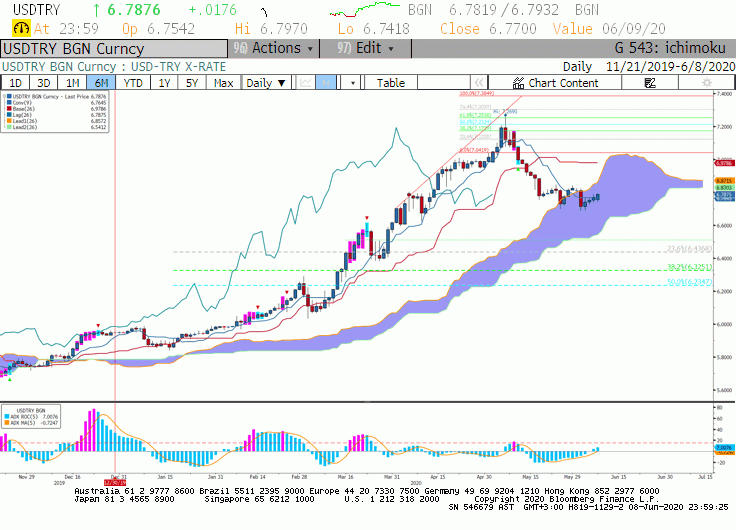736x530 pixels.
Task: Select the Max range button
Action: pos(223,83)
